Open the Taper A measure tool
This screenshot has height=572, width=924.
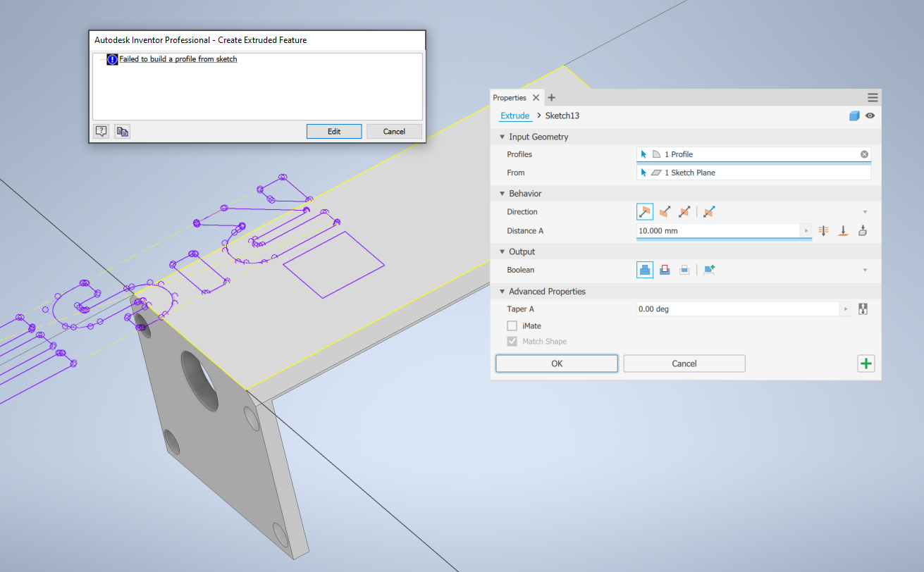tap(863, 309)
